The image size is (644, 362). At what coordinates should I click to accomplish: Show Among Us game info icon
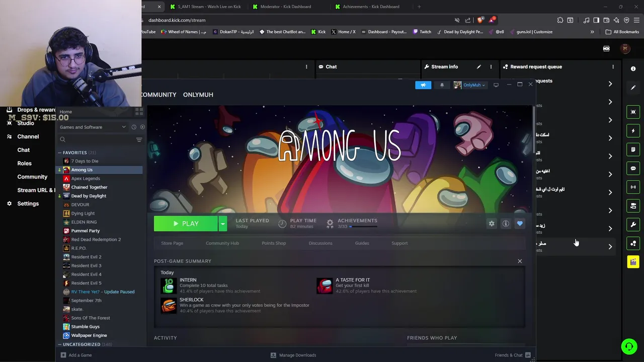[x=506, y=224]
